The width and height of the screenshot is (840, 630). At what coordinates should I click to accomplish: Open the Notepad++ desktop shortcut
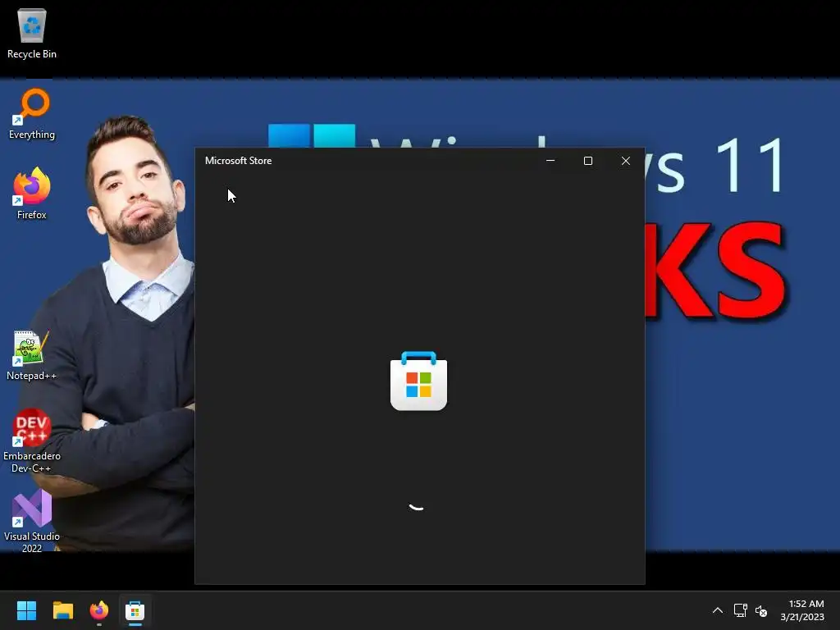tap(32, 355)
